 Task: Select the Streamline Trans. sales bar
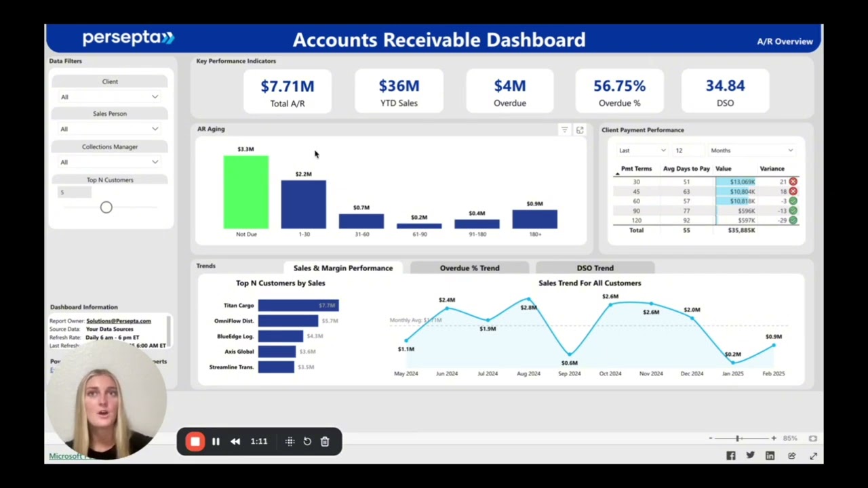pos(276,367)
